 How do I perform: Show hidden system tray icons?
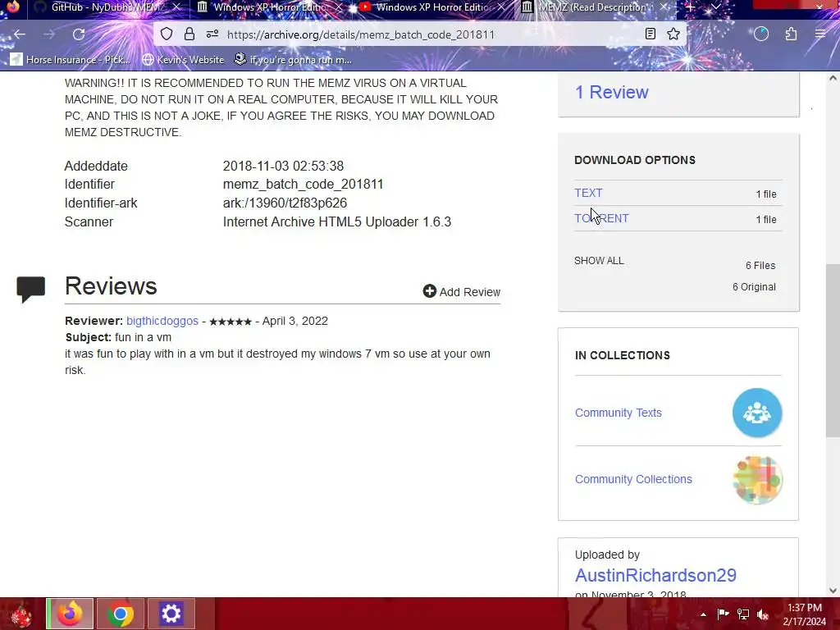703,614
